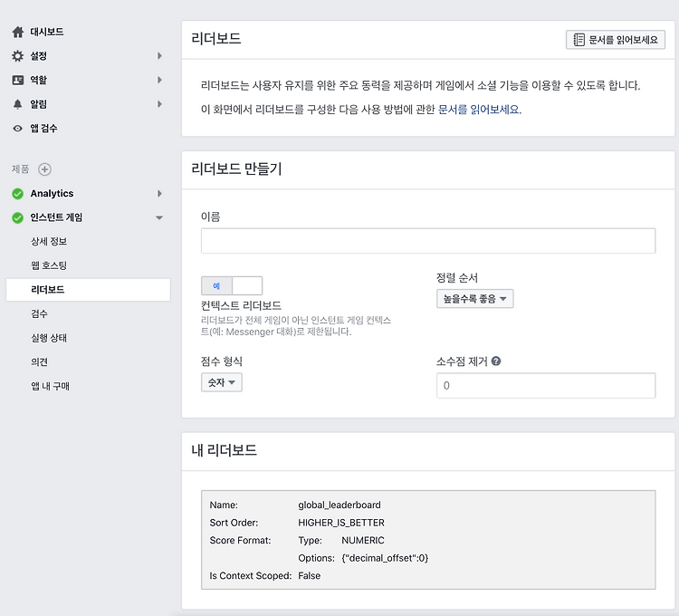The width and height of the screenshot is (679, 616).
Task: Open Analytics in the sidebar
Action: [x=52, y=194]
